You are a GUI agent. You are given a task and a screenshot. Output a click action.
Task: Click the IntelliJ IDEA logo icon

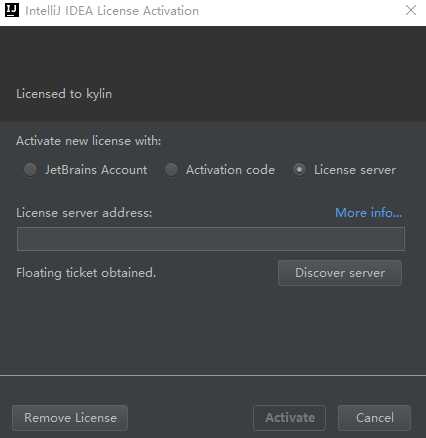(12, 10)
